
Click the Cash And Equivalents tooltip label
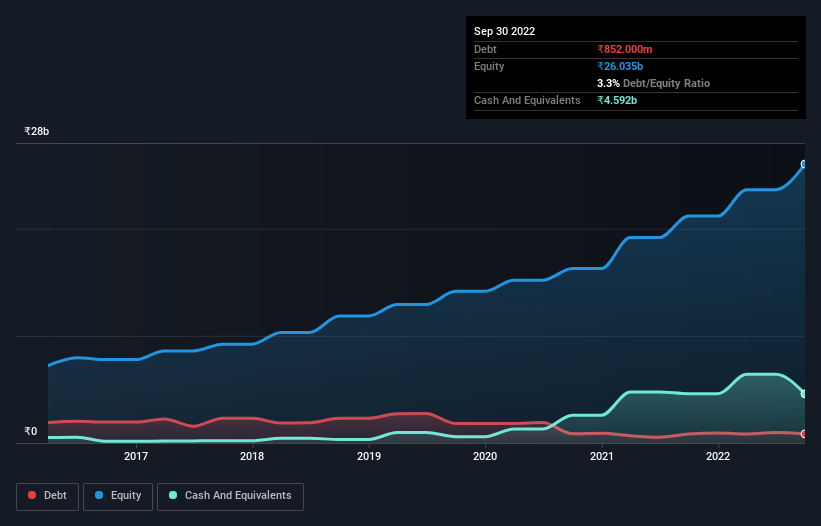point(527,100)
